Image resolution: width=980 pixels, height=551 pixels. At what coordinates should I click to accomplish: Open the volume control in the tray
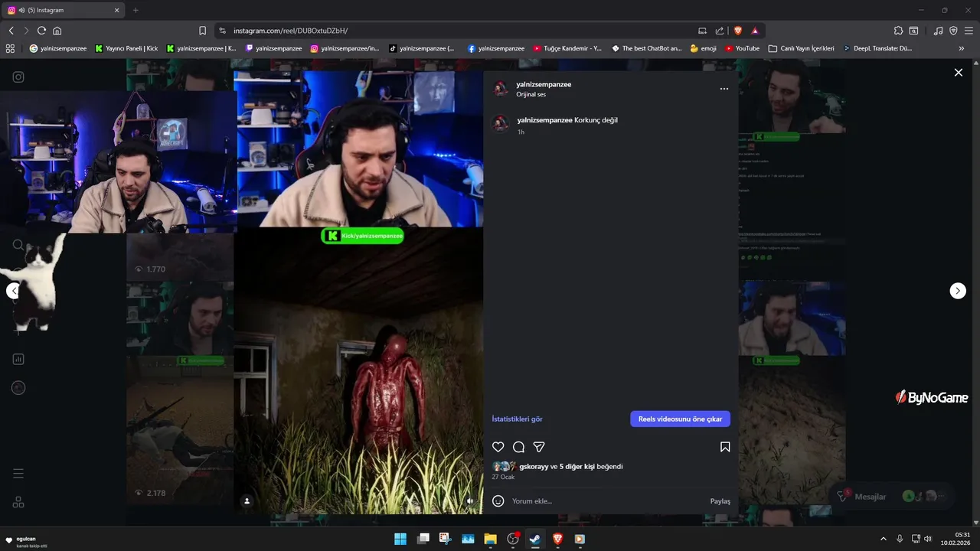pos(928,539)
